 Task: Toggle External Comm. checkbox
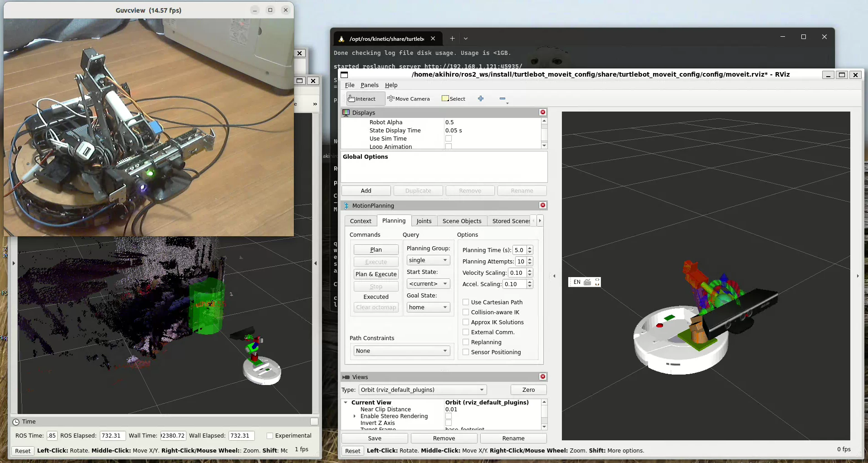pyautogui.click(x=466, y=332)
